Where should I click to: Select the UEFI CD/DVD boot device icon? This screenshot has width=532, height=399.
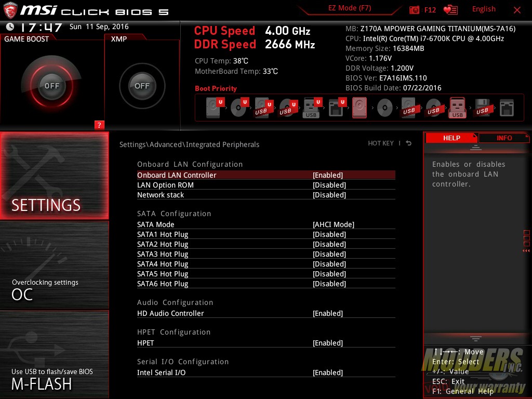click(240, 108)
